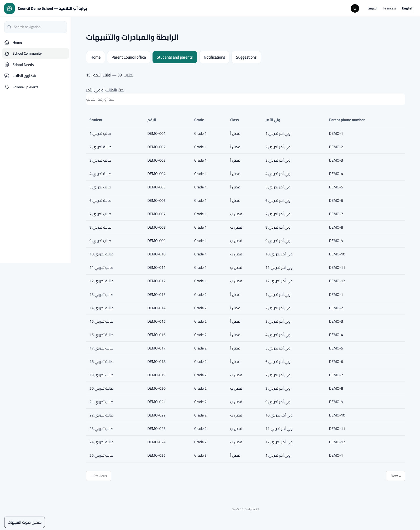Select student number DEMO-005

click(156, 187)
